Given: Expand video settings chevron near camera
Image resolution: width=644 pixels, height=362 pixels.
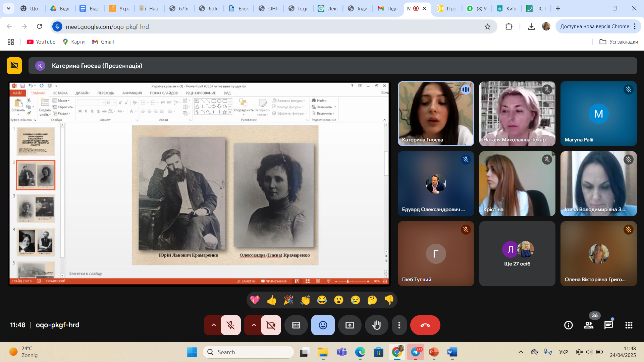Looking at the screenshot, I should (254, 325).
